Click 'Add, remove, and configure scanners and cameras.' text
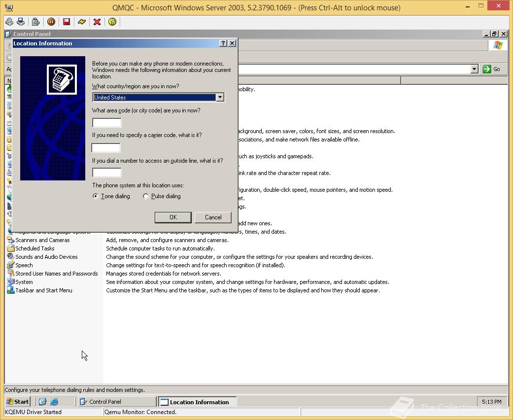The height and width of the screenshot is (420, 513). click(167, 240)
